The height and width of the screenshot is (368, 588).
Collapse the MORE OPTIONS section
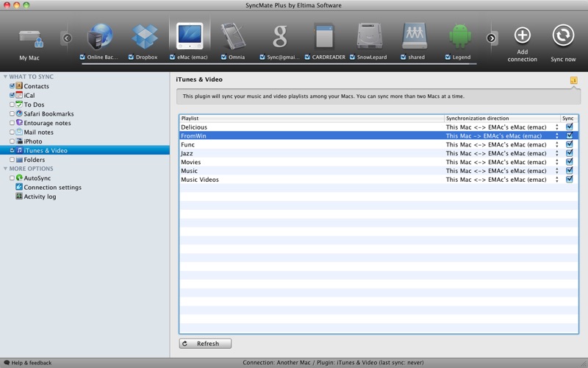coord(5,169)
